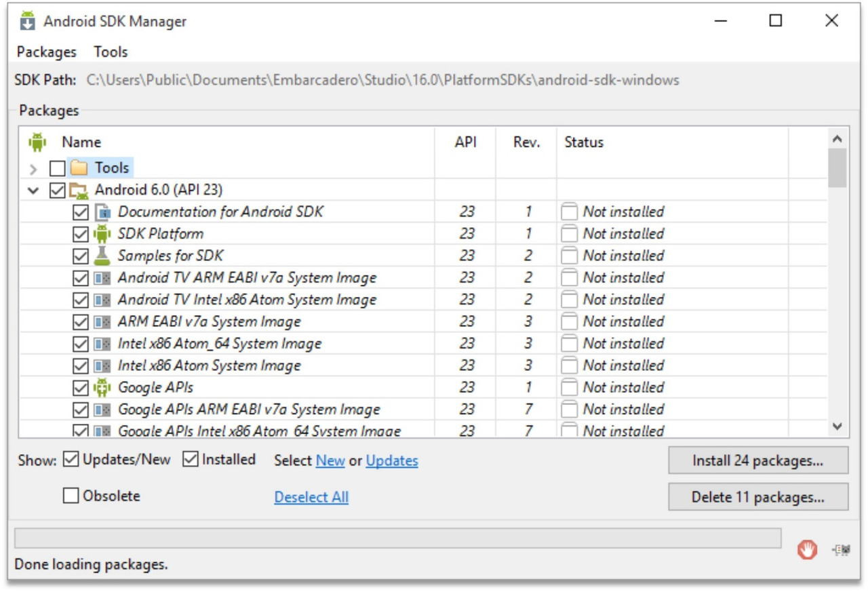Click the Tools folder icon
The height and width of the screenshot is (592, 868).
(79, 167)
